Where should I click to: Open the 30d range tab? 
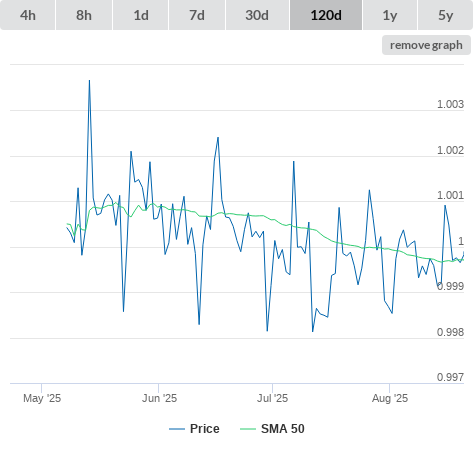click(257, 15)
